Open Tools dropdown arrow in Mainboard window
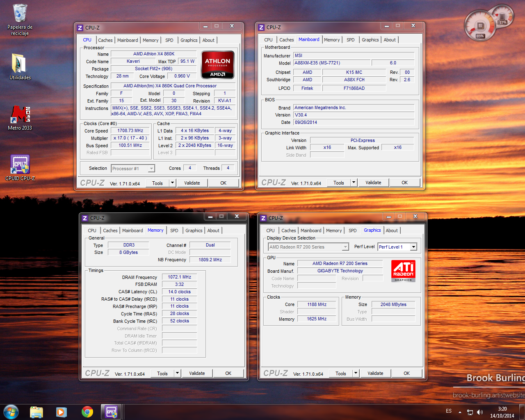The height and width of the screenshot is (420, 525). point(354,183)
